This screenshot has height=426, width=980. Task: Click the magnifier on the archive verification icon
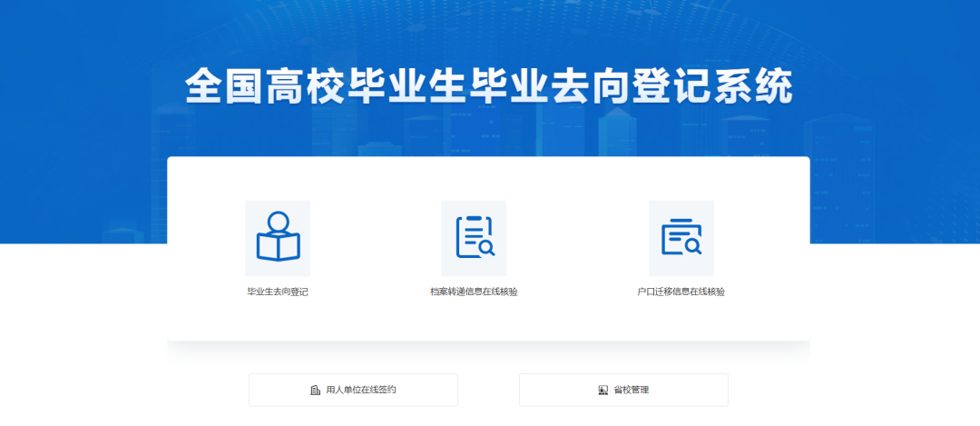tap(486, 247)
